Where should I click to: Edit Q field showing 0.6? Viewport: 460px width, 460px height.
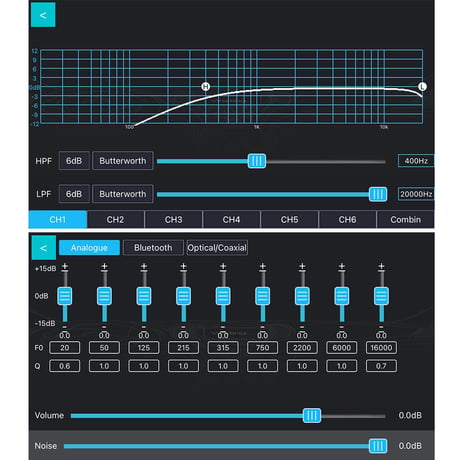(x=65, y=366)
